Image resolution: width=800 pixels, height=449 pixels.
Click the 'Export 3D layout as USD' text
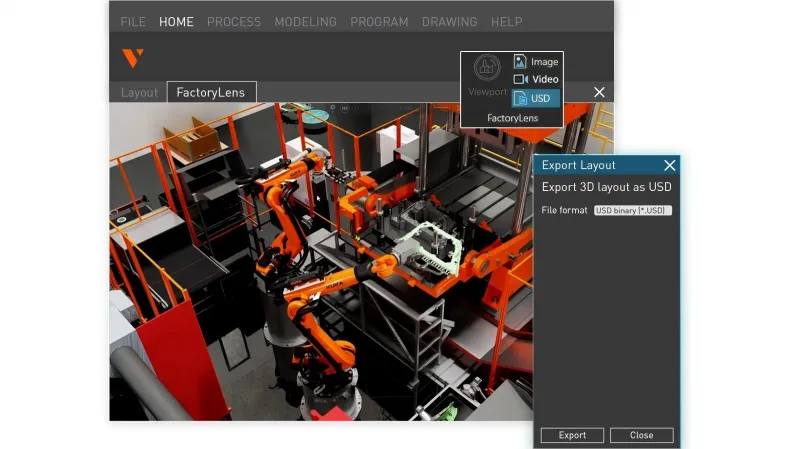click(606, 187)
